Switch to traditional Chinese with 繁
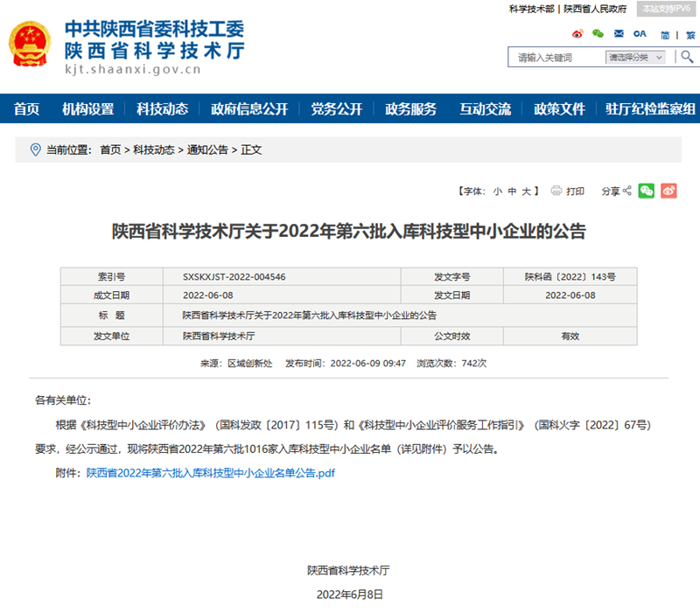700x612 pixels. click(x=689, y=35)
